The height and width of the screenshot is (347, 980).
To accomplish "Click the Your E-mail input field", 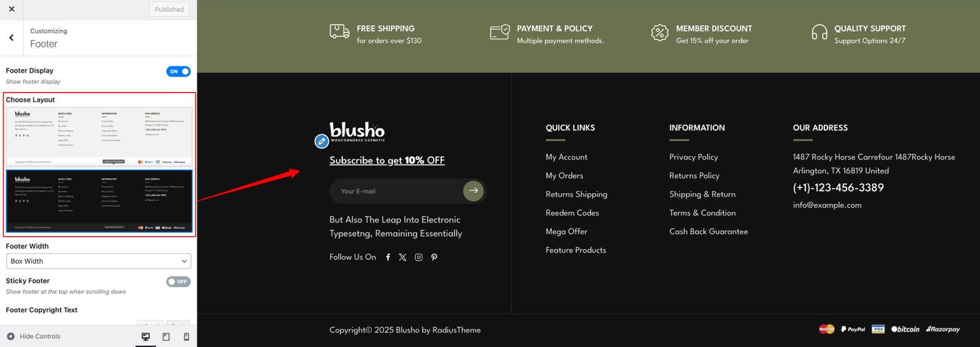I will [396, 191].
